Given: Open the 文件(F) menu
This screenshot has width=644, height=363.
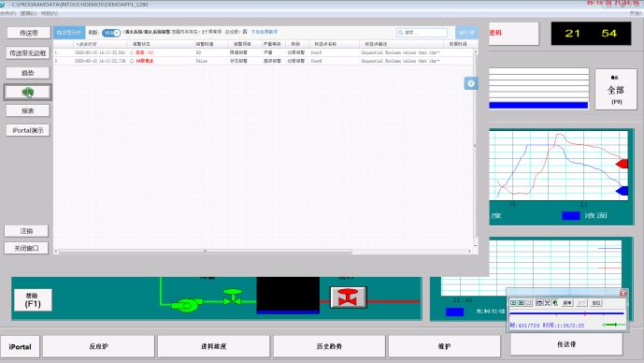Looking at the screenshot, I should point(7,13).
